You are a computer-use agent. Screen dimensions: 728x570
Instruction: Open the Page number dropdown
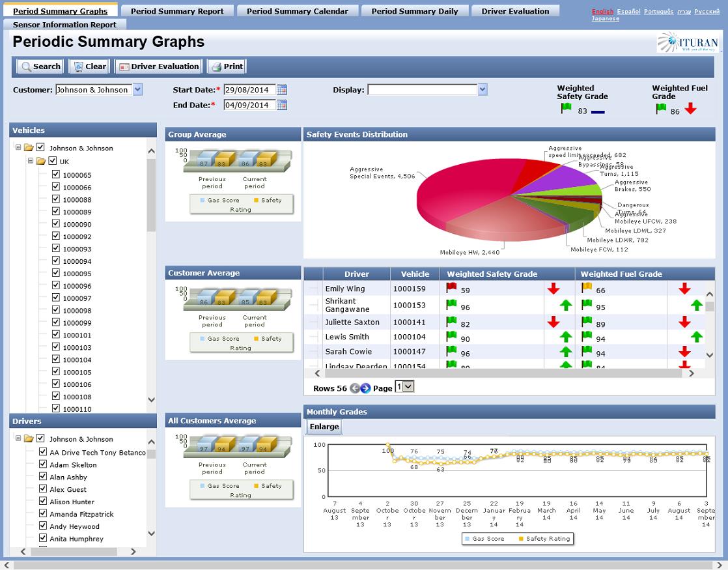click(x=408, y=386)
